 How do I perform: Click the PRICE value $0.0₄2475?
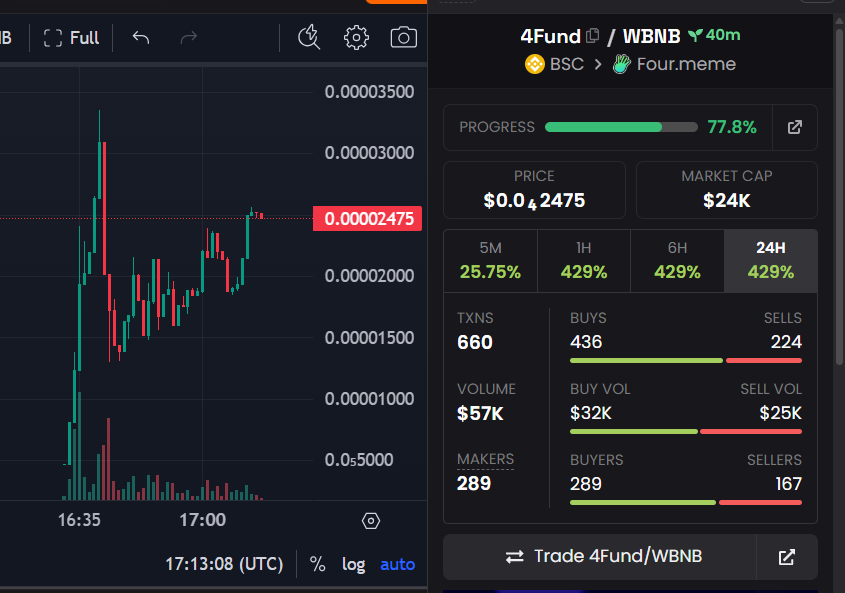pyautogui.click(x=534, y=201)
